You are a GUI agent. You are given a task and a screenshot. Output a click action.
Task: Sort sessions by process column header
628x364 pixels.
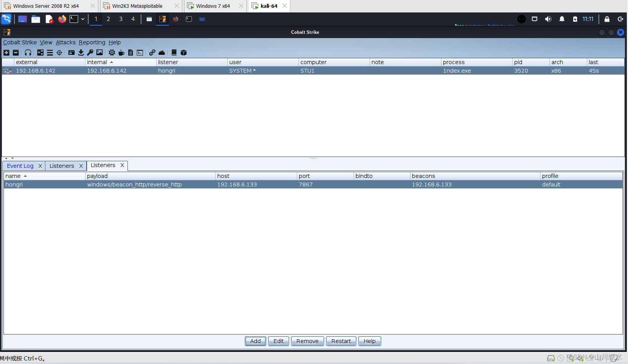[476, 62]
